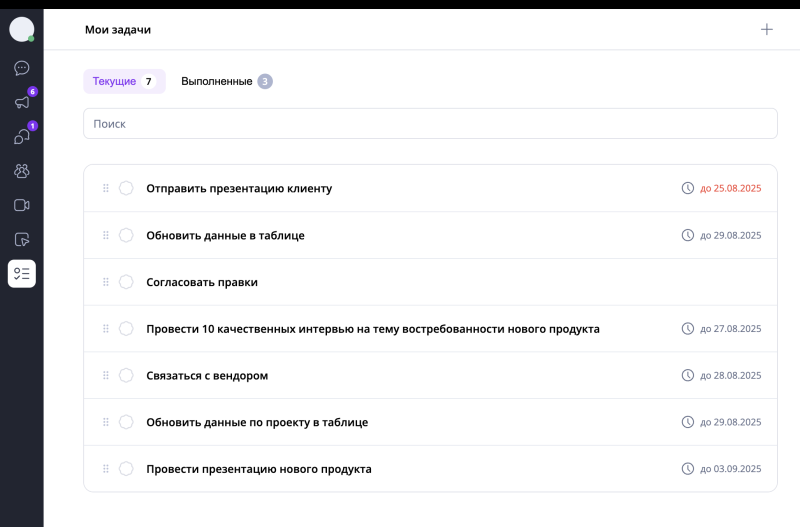Screen dimensions: 800x527
Task: Mark 'Отправить презентацию клиенту' as done
Action: pos(126,188)
